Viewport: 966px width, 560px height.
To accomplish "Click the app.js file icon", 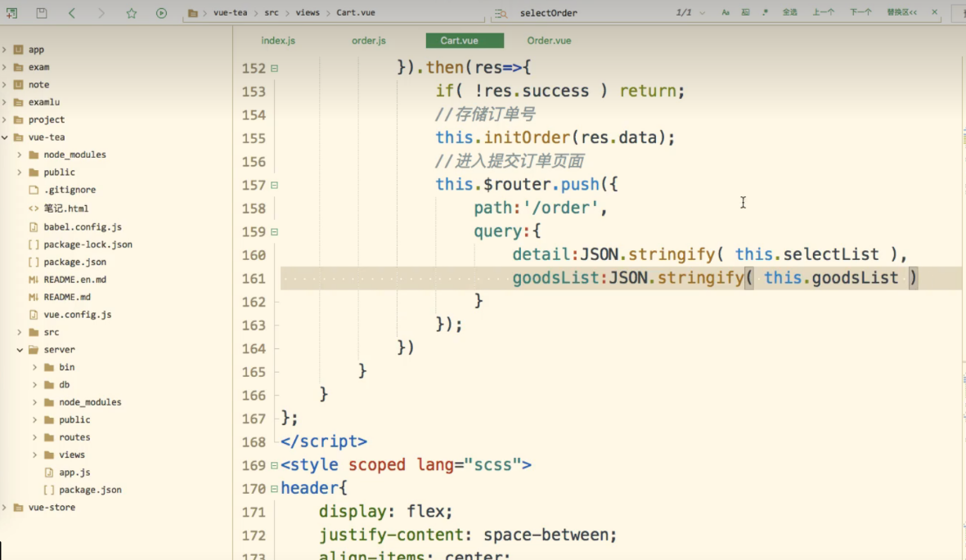I will [x=49, y=473].
